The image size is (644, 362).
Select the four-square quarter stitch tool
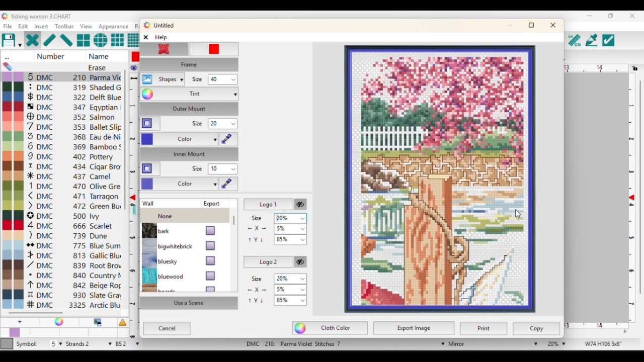click(84, 40)
